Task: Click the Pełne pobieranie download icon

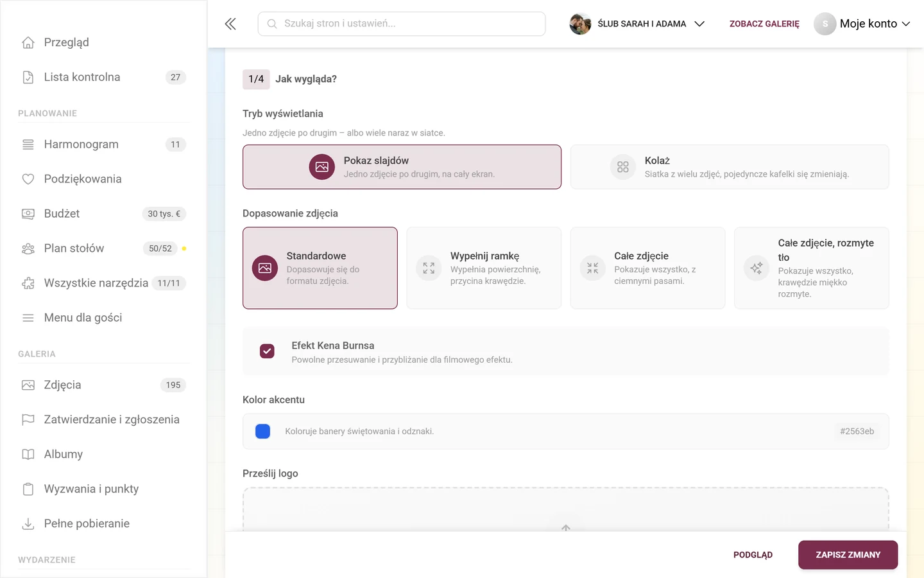Action: point(28,524)
